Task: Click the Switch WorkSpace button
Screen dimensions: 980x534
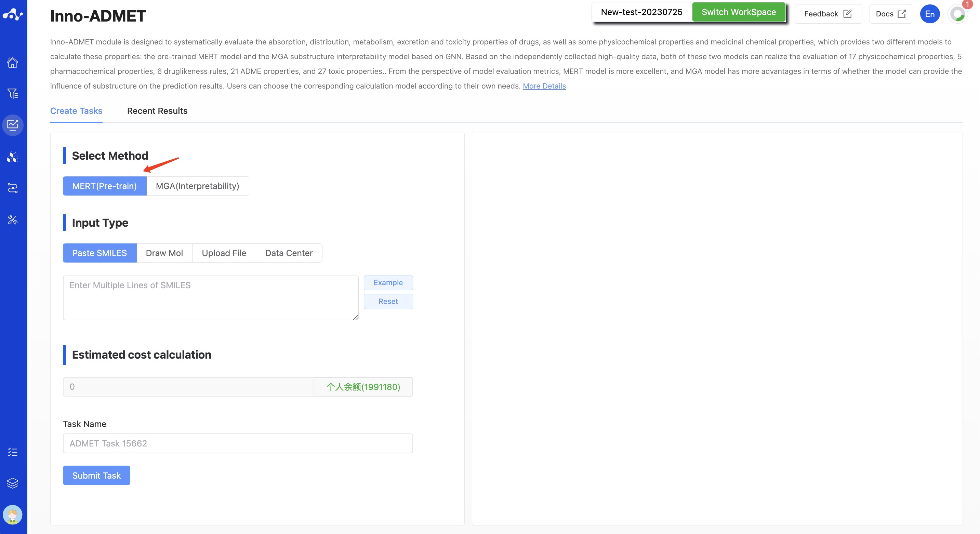Action: click(x=739, y=12)
